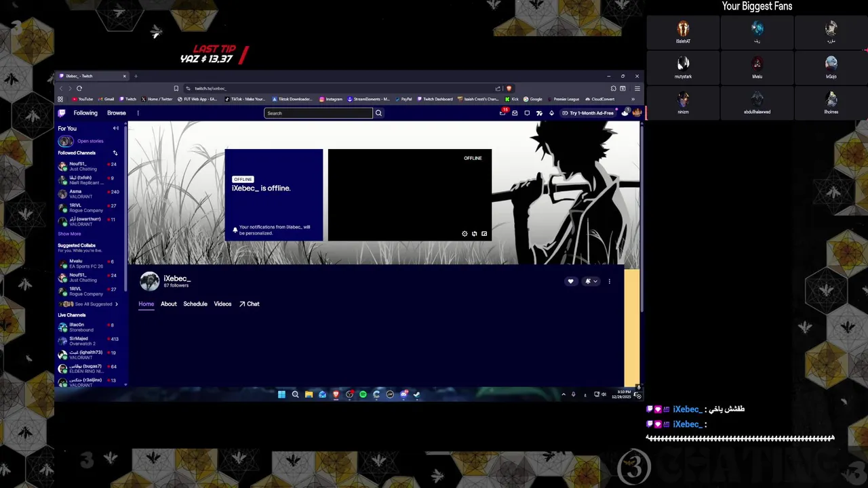Select the iXebec_ - Twitch browser tab

[92, 76]
